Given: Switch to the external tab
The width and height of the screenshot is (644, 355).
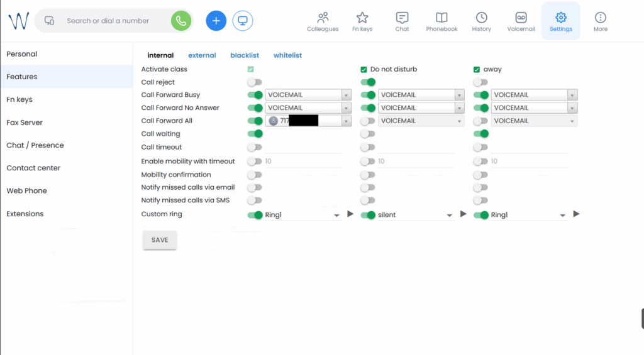Looking at the screenshot, I should pos(202,55).
